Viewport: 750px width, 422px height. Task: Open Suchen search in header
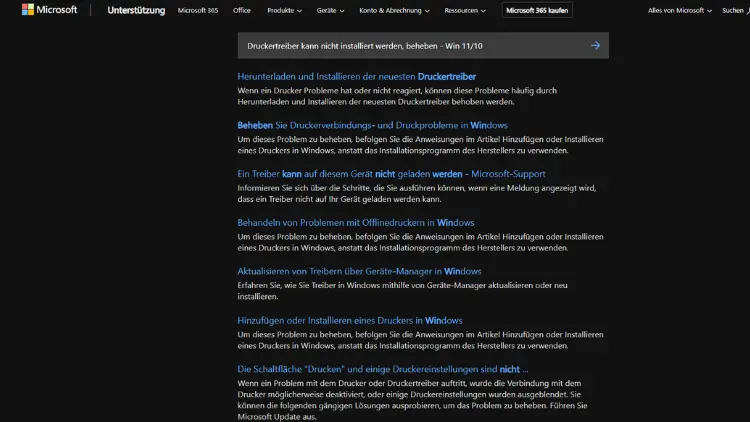pos(736,10)
